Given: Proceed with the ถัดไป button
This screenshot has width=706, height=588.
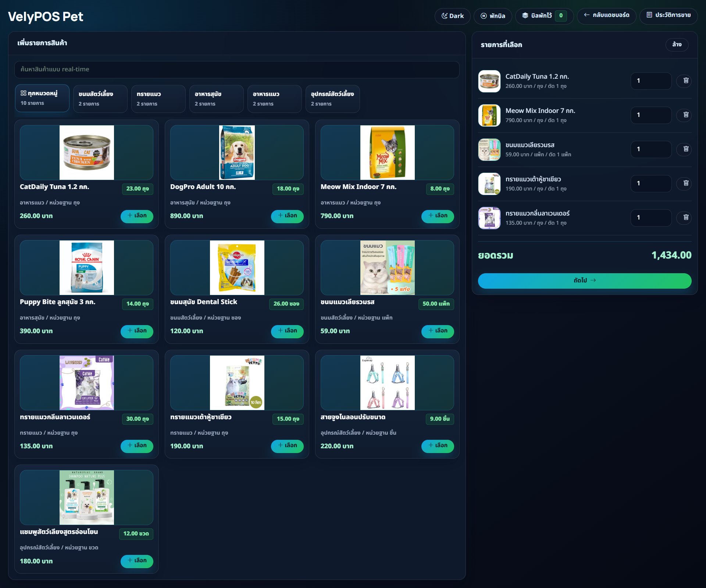Looking at the screenshot, I should point(585,281).
